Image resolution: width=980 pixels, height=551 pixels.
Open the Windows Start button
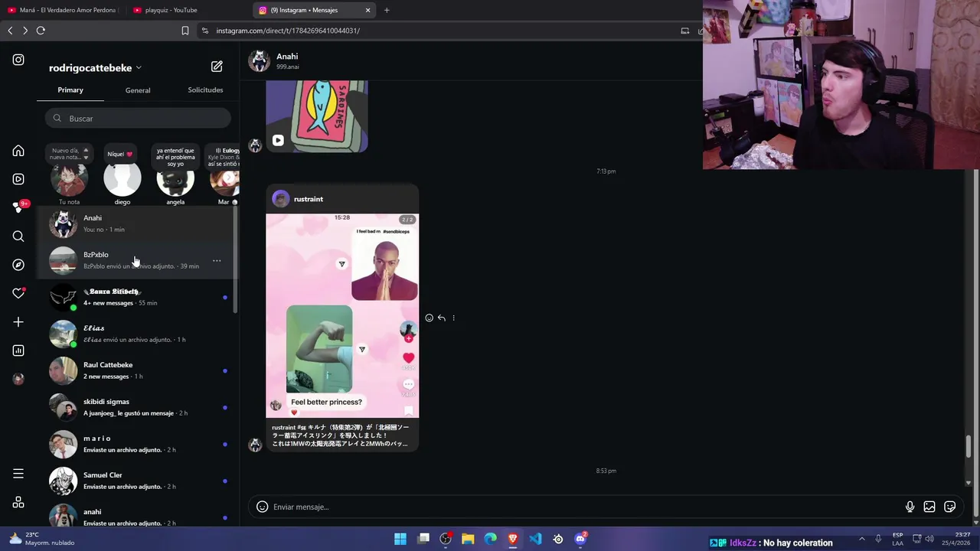pos(400,539)
